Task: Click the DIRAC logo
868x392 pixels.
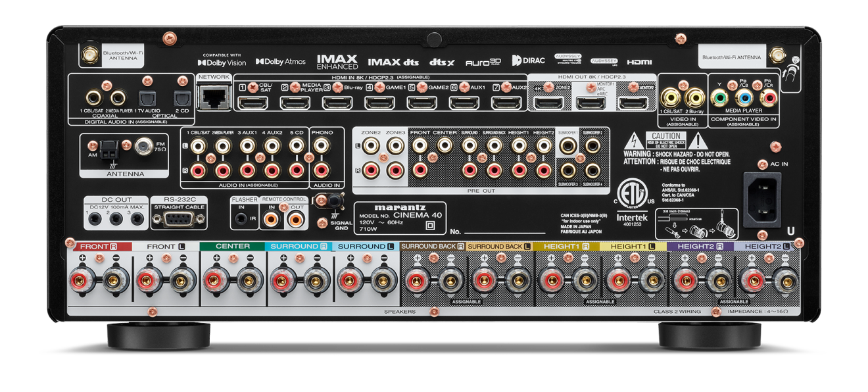Action: (x=529, y=59)
